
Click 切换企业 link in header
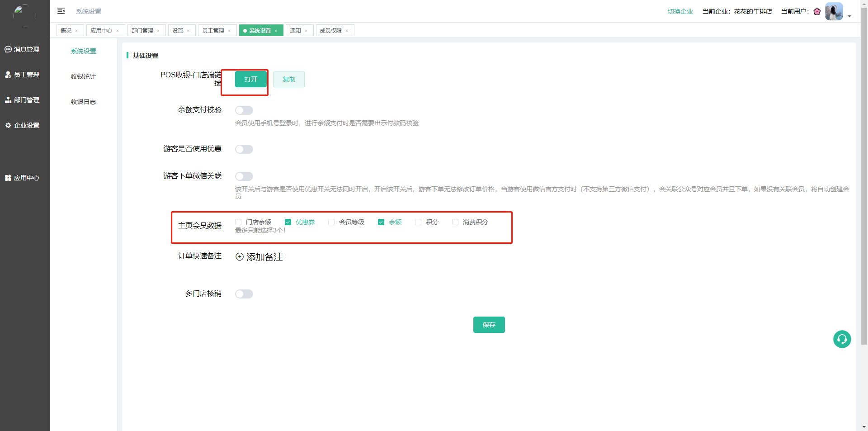coord(680,11)
